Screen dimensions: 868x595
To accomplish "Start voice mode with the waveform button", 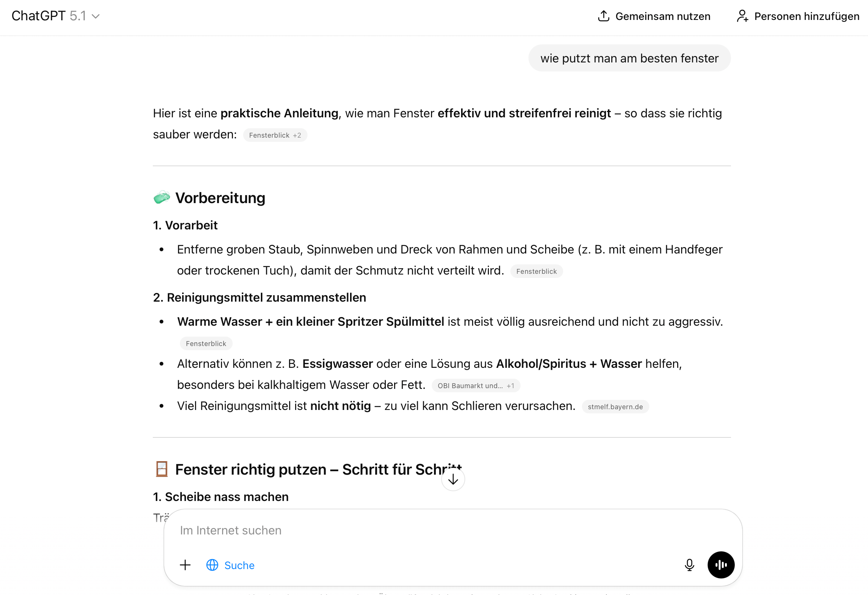I will click(721, 565).
